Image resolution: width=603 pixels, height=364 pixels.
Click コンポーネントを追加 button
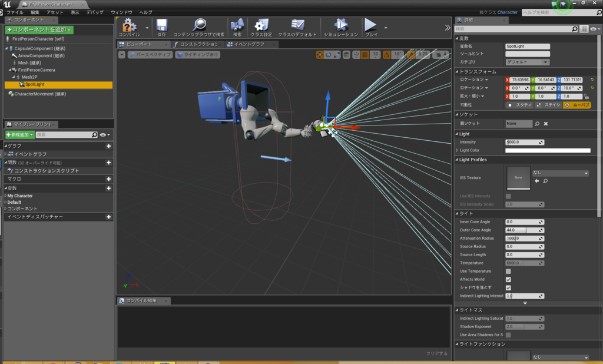click(39, 29)
